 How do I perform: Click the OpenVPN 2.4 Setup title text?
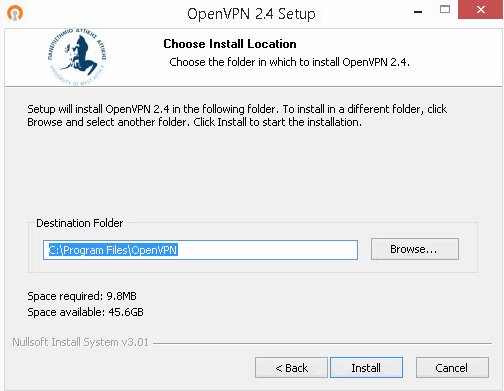[x=251, y=14]
